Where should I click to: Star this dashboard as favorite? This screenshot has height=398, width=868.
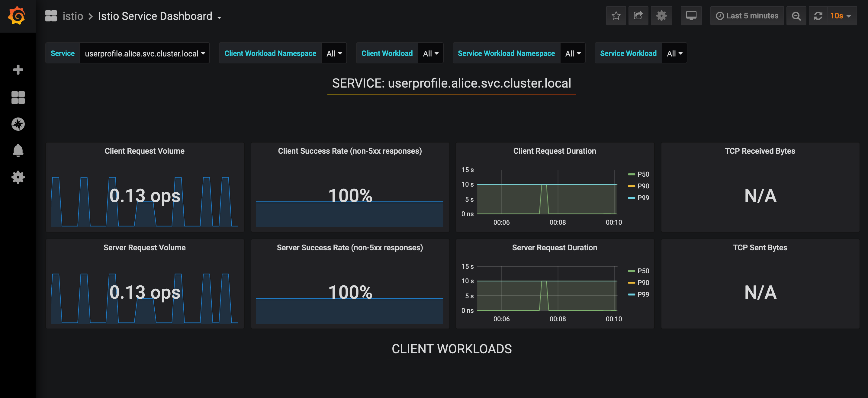(x=616, y=16)
